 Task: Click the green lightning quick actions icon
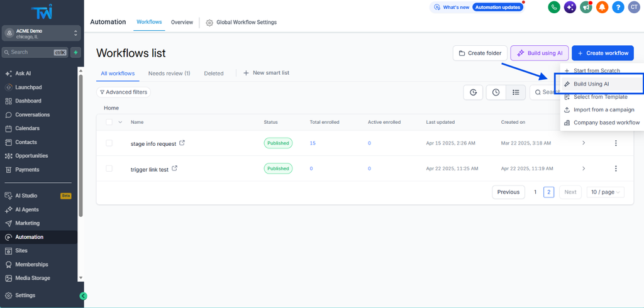click(x=75, y=52)
